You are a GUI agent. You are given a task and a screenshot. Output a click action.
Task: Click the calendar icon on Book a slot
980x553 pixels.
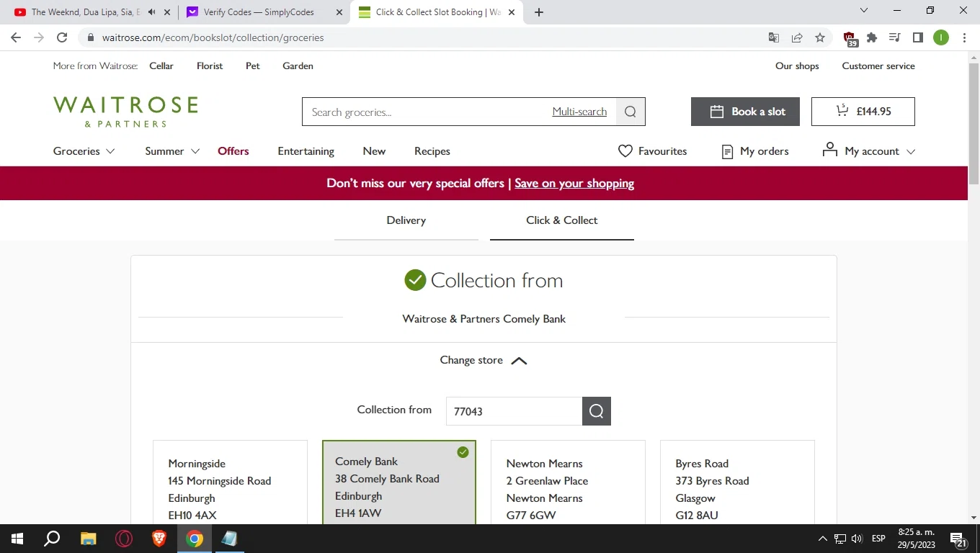coord(716,112)
